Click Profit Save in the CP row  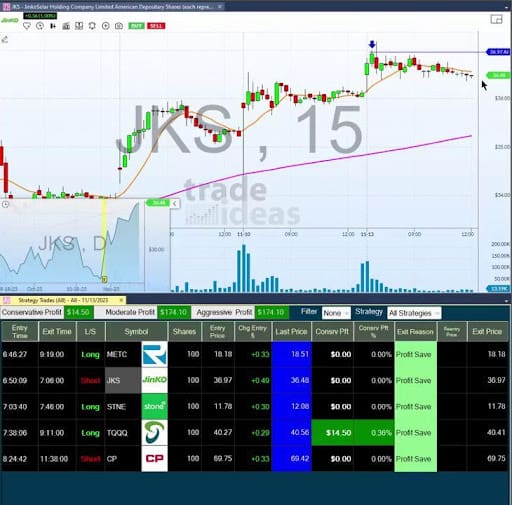[x=415, y=459]
